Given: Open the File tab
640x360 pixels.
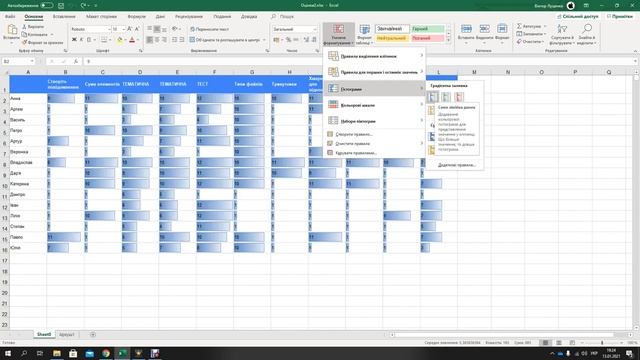Looking at the screenshot, I should (x=10, y=16).
